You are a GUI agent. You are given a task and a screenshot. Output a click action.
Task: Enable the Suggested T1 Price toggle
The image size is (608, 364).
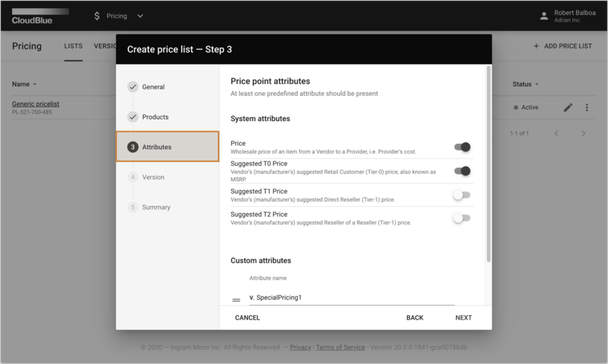click(x=461, y=194)
